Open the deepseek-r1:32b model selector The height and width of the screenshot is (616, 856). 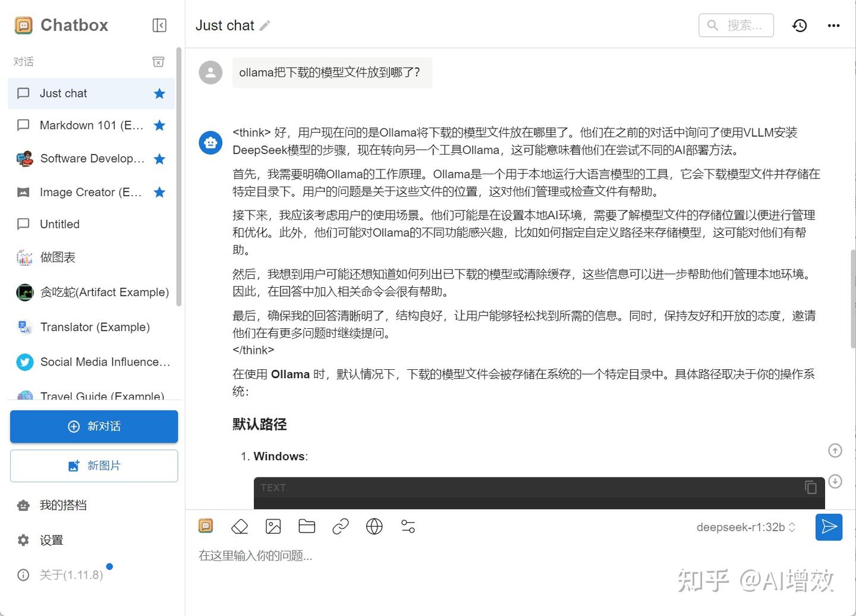tap(745, 527)
